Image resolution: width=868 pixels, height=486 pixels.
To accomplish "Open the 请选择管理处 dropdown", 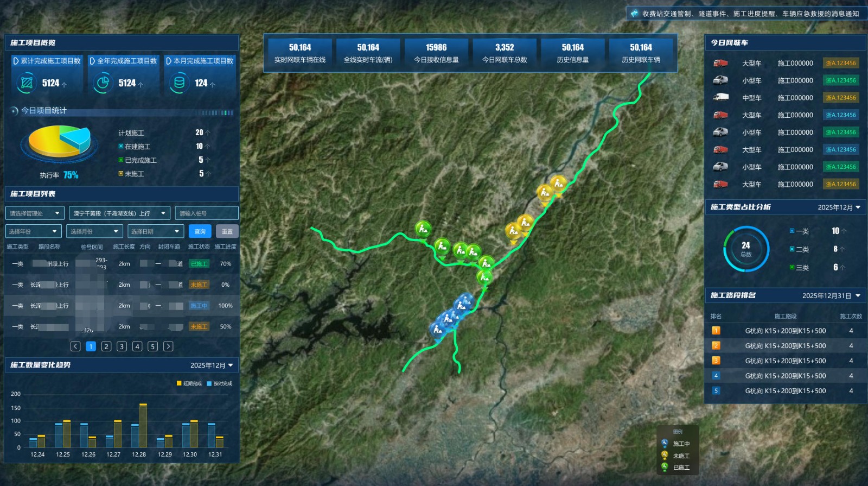I will (35, 213).
